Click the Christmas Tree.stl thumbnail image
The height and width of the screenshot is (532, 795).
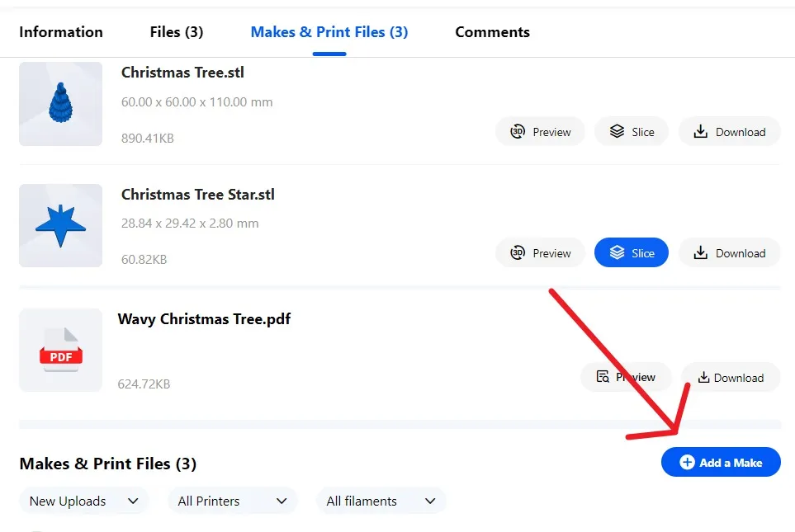(x=61, y=104)
